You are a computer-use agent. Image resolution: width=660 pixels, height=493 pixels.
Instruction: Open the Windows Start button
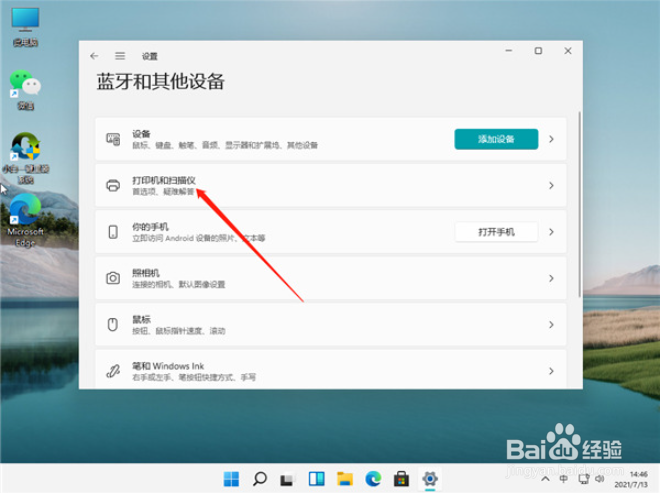(x=231, y=479)
